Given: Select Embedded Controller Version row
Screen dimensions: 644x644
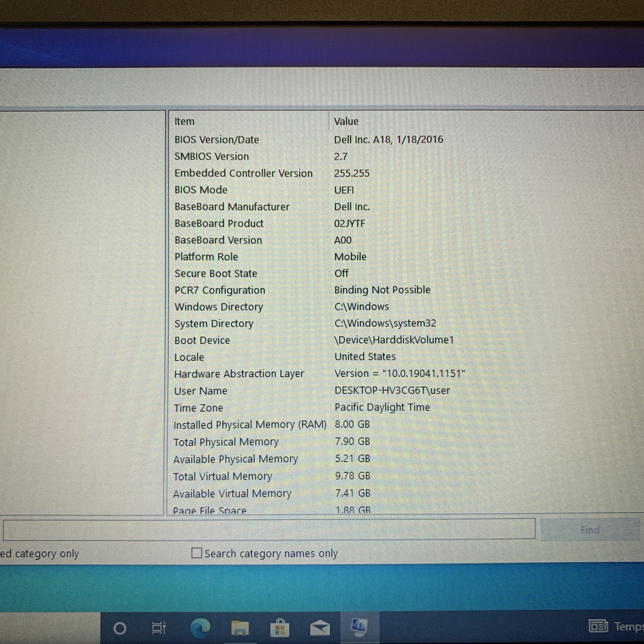Looking at the screenshot, I should click(x=406, y=173).
